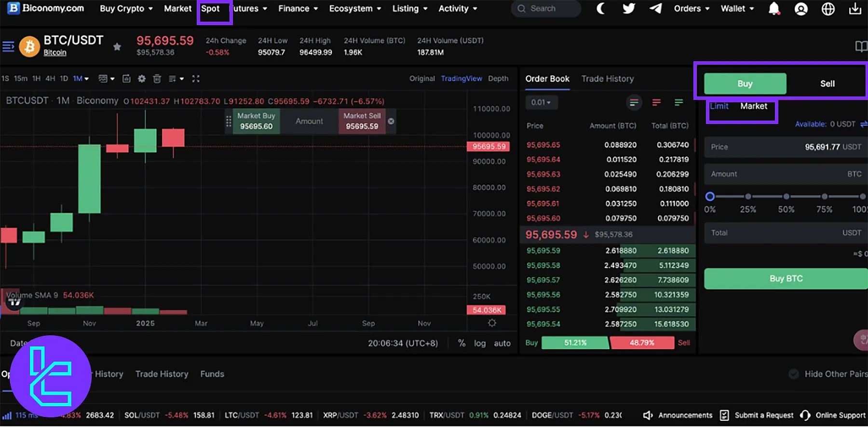Select the Sell side button
Viewport: 868px width, 427px height.
click(x=827, y=83)
